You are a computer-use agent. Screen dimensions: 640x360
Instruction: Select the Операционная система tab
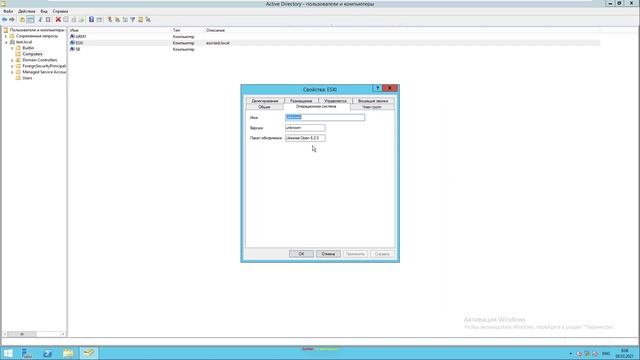(x=316, y=107)
